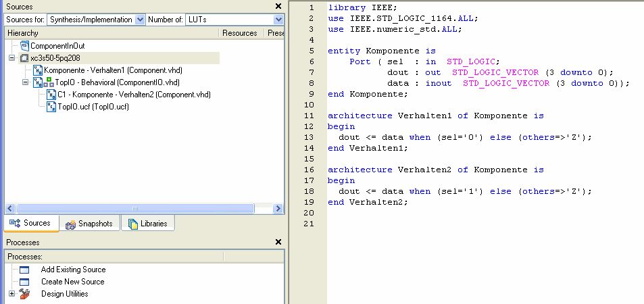Click the xc3s50-5pq208 device chip icon
Viewport: 644px width, 304px height.
(24, 58)
